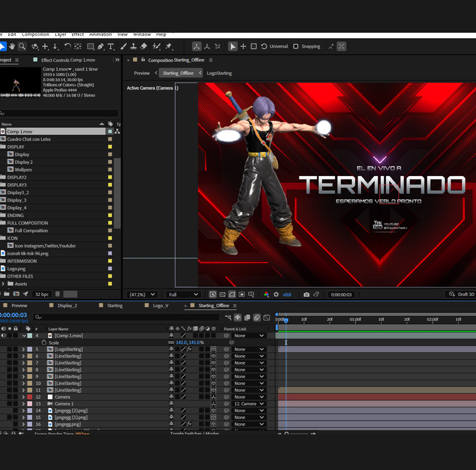Delete selected item with the trash icon
This screenshot has height=470, width=476.
click(57, 294)
